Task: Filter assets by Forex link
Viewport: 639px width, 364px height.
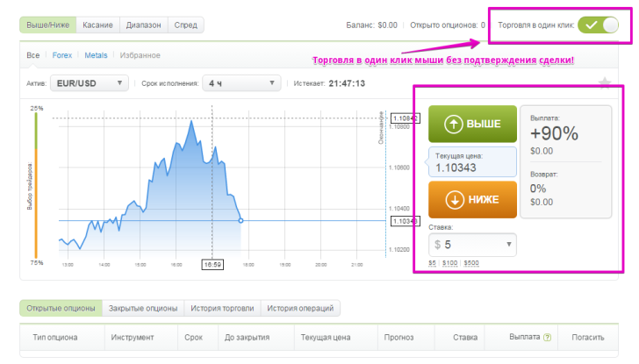Action: (x=61, y=55)
